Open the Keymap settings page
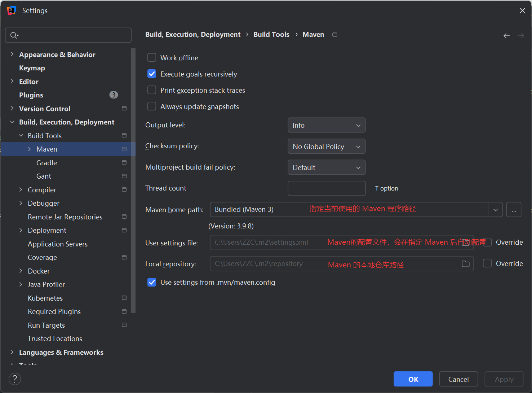 32,68
